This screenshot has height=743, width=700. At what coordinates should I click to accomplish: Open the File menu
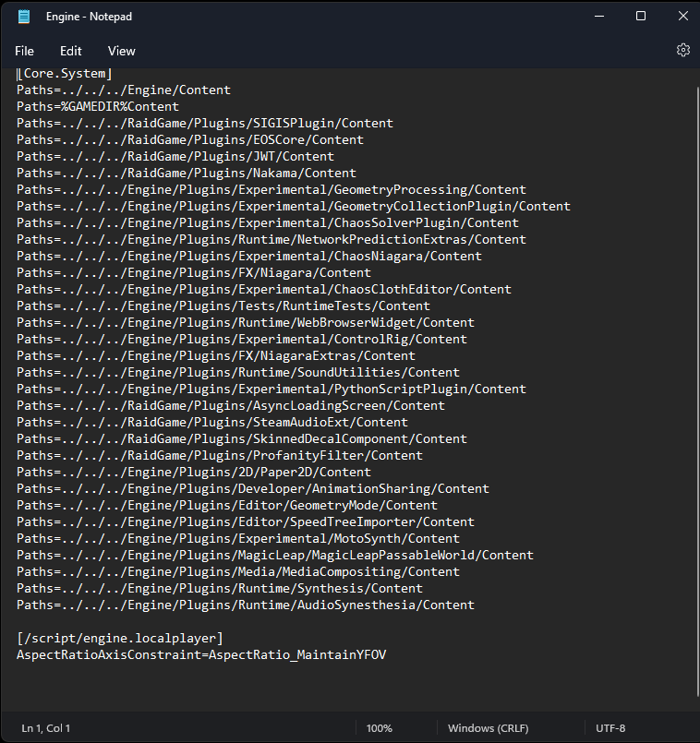pos(25,51)
